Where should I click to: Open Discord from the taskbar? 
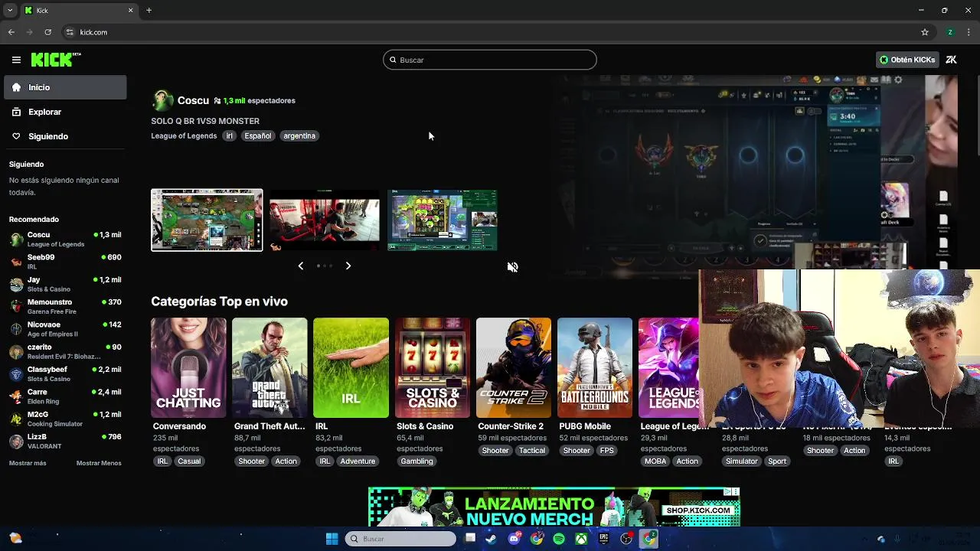(514, 539)
